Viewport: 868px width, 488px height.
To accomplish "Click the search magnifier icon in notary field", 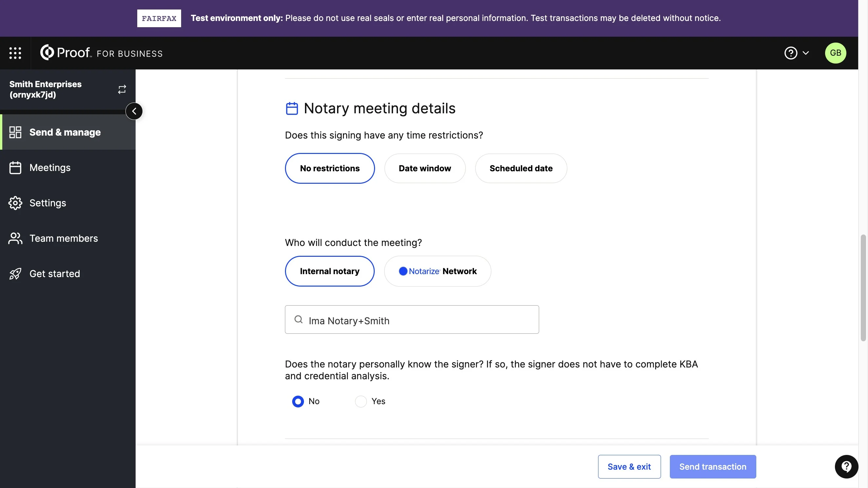I will [x=298, y=319].
